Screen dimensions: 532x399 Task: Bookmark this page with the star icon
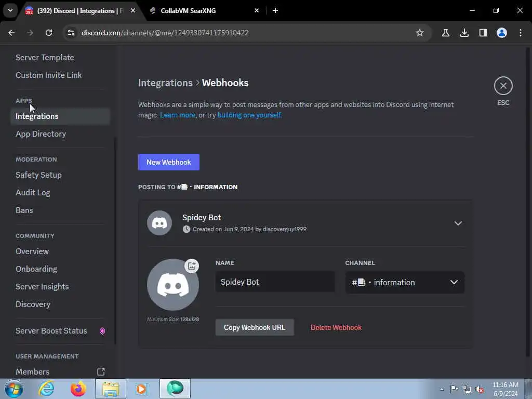pyautogui.click(x=420, y=33)
